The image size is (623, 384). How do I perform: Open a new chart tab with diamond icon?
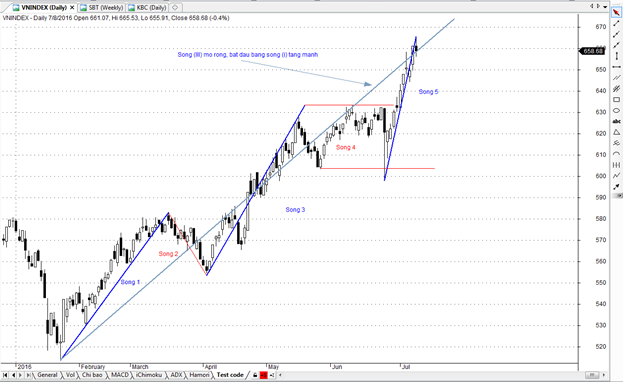175,7
